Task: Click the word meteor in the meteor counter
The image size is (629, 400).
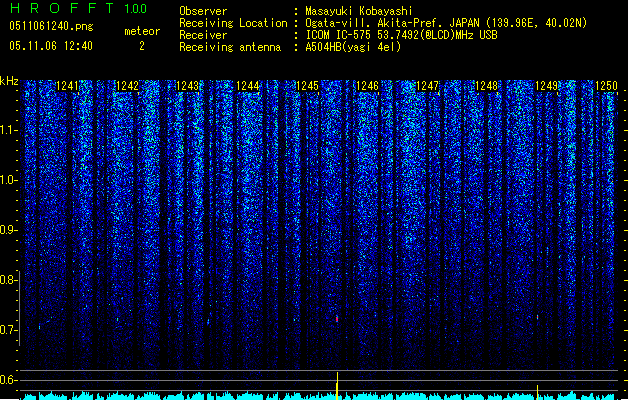Action: [142, 31]
